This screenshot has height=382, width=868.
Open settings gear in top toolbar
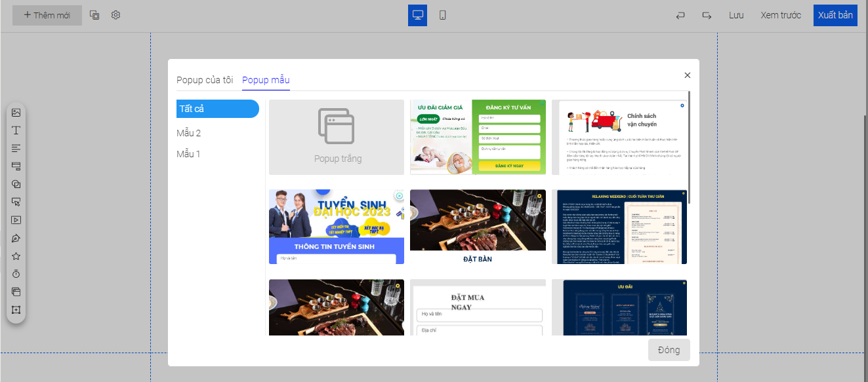pos(115,15)
